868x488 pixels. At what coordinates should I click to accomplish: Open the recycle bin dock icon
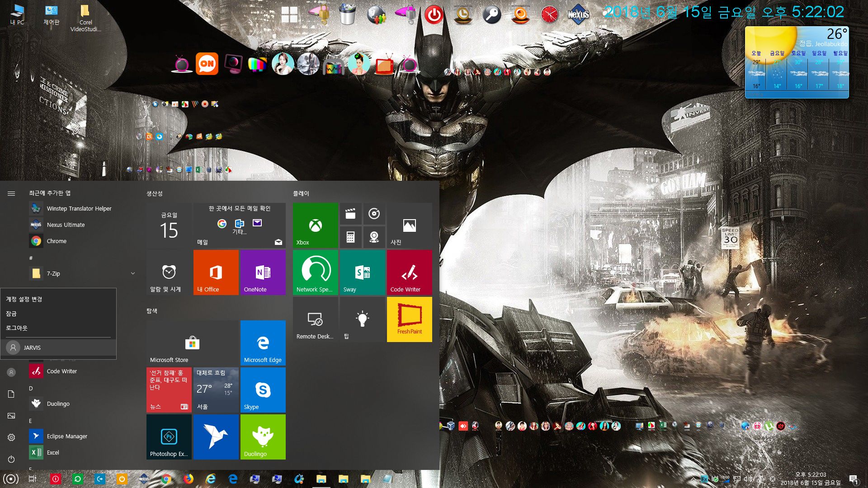click(x=347, y=14)
